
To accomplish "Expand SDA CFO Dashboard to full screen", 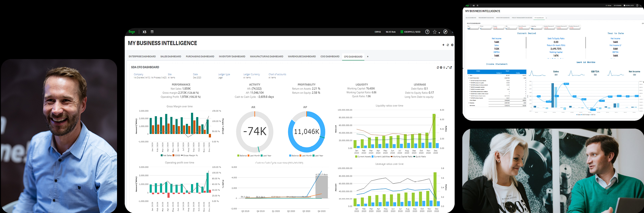I will click(x=447, y=68).
